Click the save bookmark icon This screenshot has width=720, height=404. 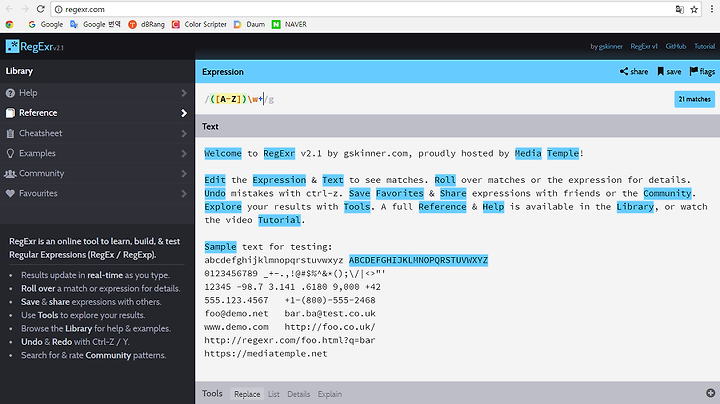pos(660,71)
